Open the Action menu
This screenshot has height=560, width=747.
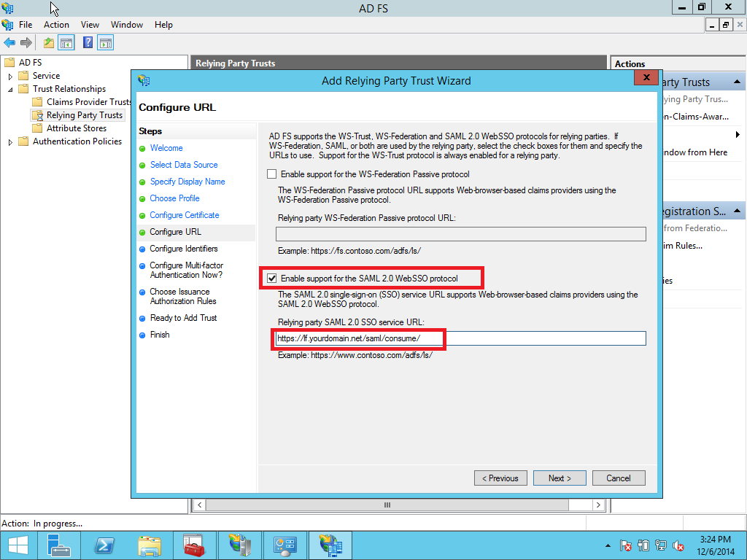point(56,24)
